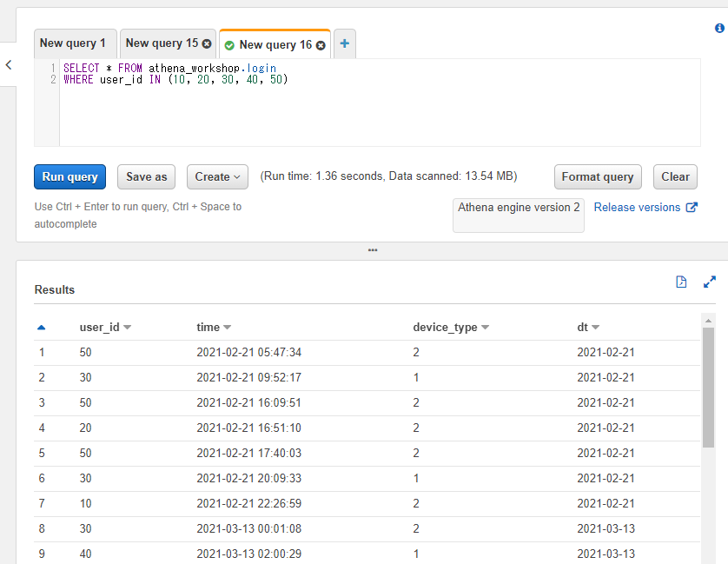The image size is (728, 564).
Task: Collapse the left panel with the chevron arrow
Action: 9,64
